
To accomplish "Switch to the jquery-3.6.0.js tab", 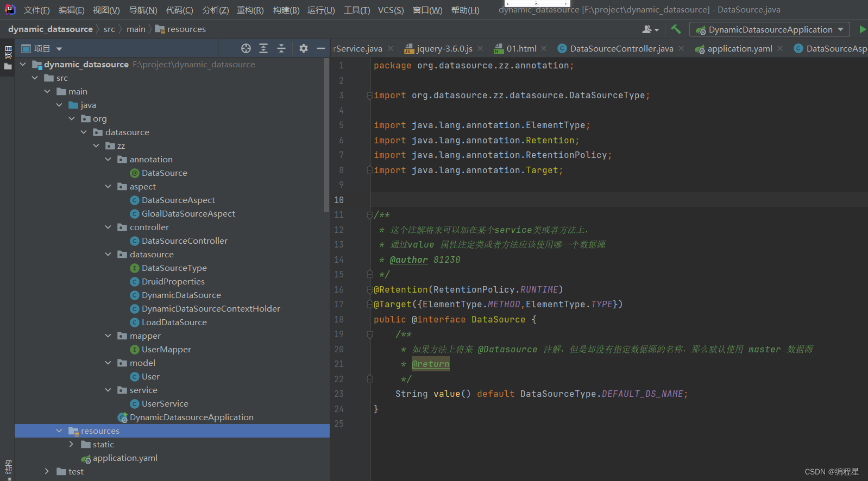I will click(438, 48).
